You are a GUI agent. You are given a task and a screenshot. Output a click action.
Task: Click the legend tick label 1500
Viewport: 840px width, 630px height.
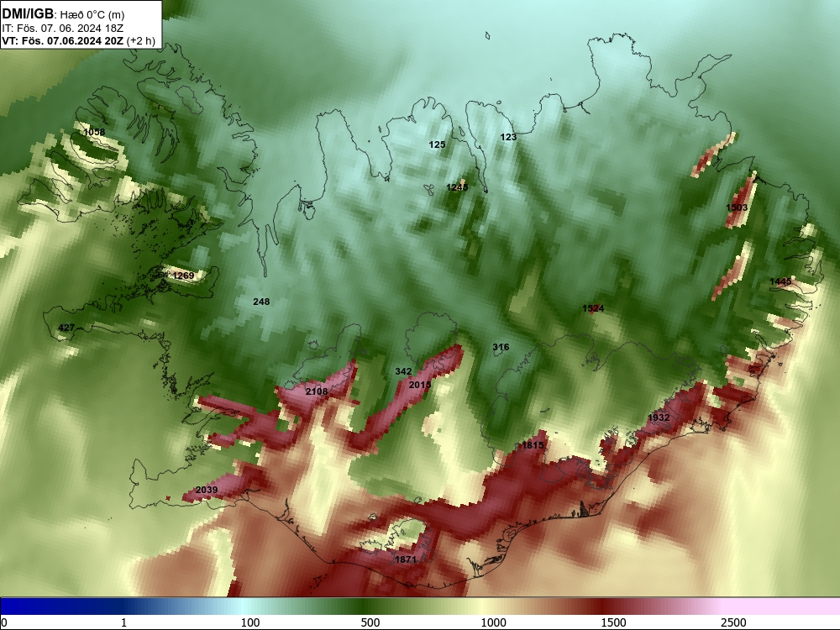click(x=613, y=622)
